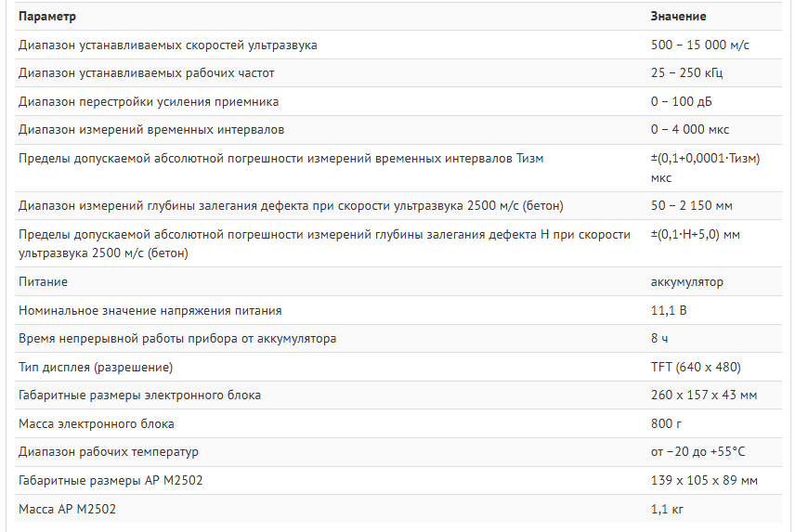The width and height of the screenshot is (795, 532).
Task: Select the "±(0,1·H+5,0) мм" value cell
Action: 696,234
